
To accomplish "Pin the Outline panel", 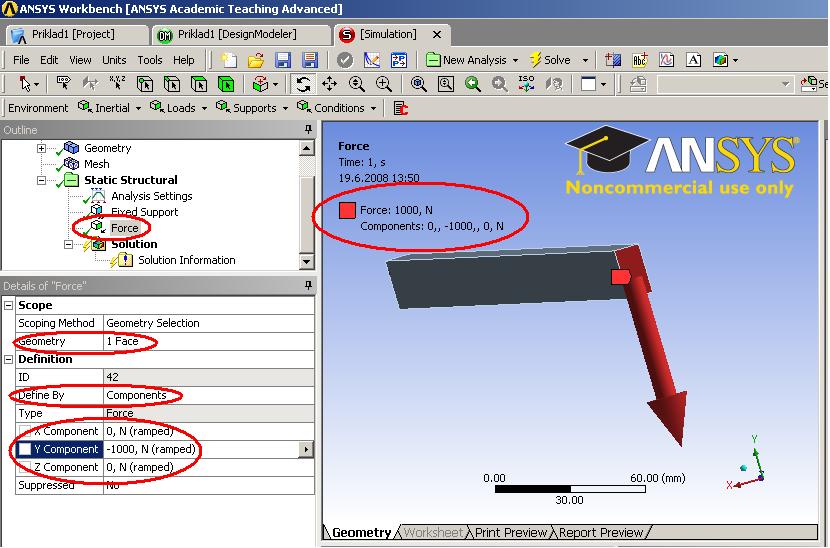I will [x=308, y=129].
